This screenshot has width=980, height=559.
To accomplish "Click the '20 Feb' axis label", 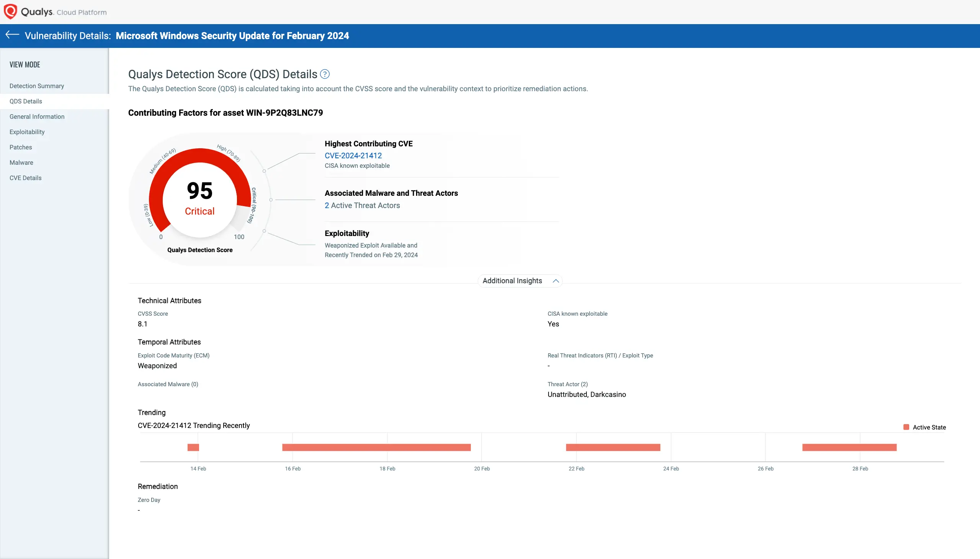I will [x=482, y=469].
